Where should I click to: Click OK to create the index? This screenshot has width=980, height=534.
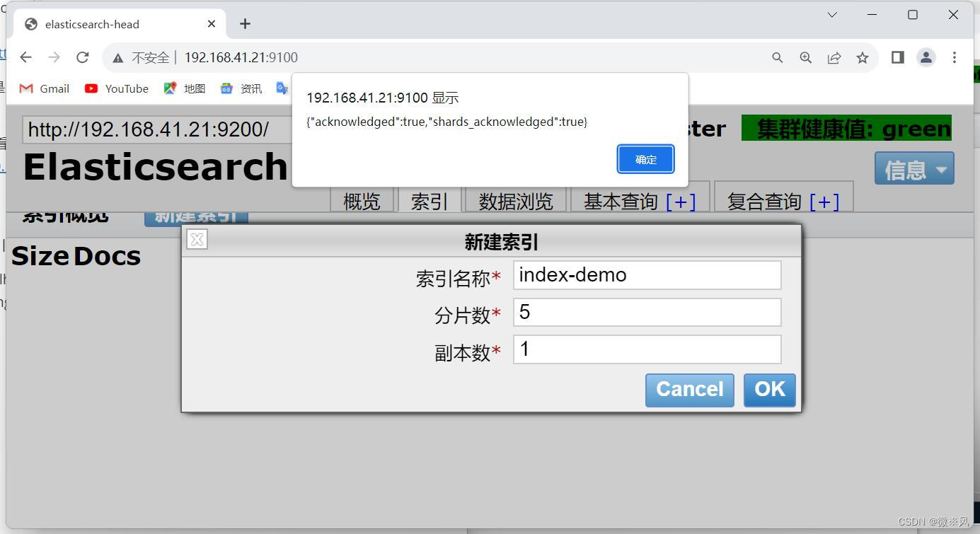[770, 390]
